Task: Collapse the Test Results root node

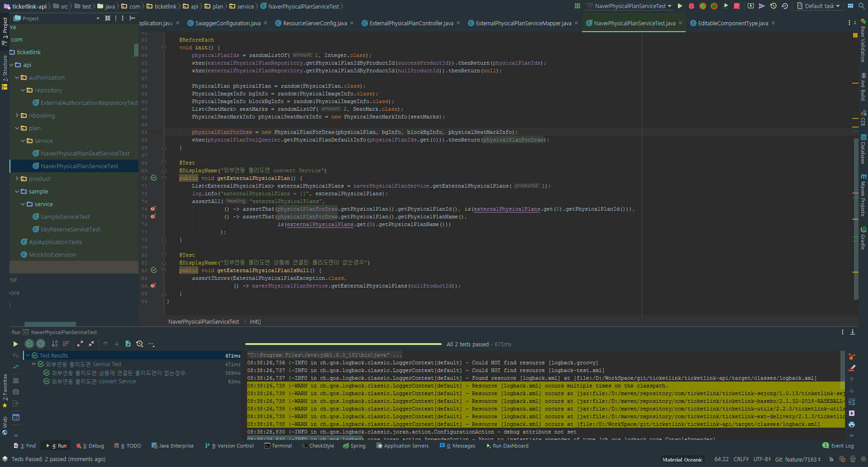Action: click(28, 356)
